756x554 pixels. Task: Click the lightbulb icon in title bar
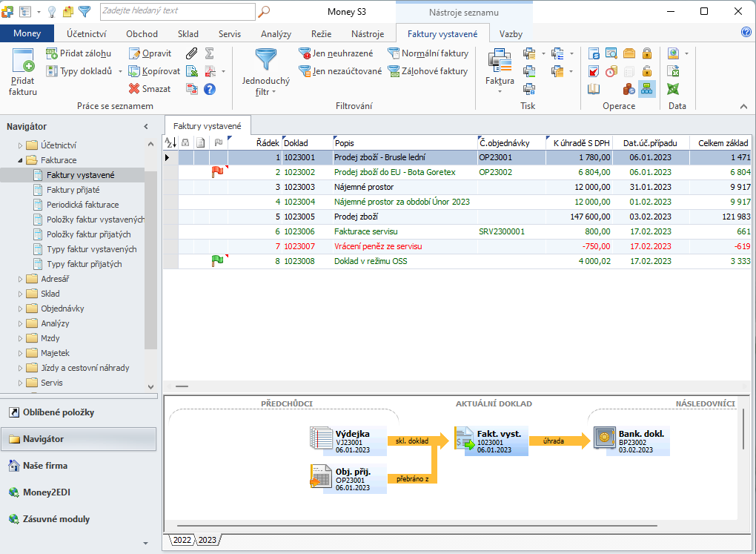coord(52,11)
